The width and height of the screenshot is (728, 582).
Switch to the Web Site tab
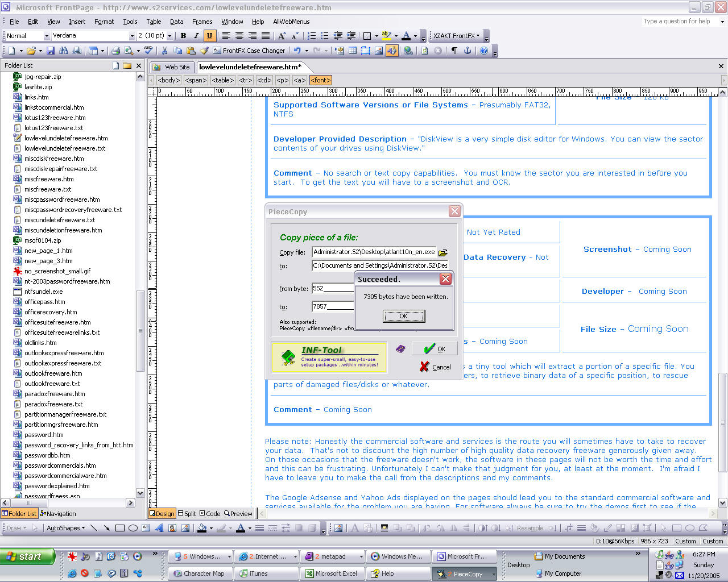[x=172, y=67]
